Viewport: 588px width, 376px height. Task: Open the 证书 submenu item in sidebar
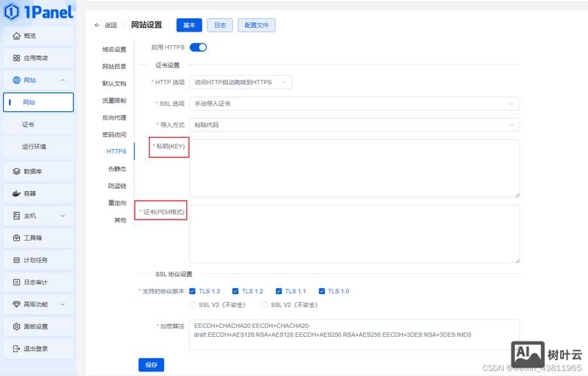(38, 125)
